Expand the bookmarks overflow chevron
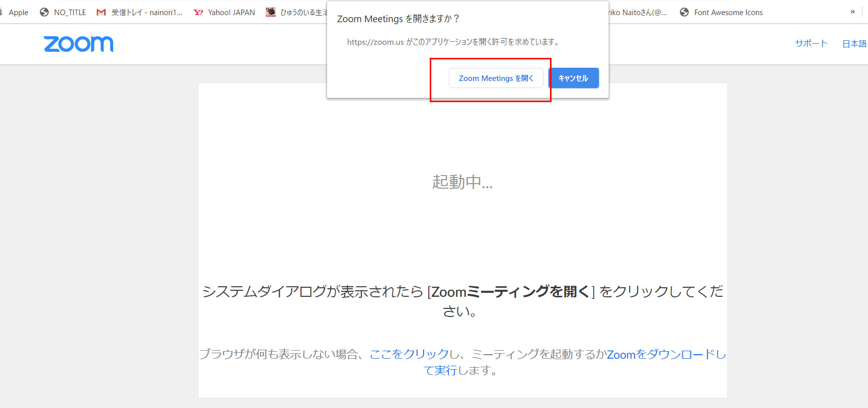The width and height of the screenshot is (868, 408). 852,12
